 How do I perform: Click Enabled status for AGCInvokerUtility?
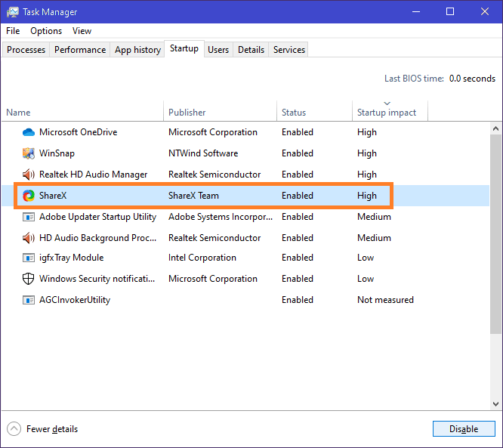click(x=298, y=300)
